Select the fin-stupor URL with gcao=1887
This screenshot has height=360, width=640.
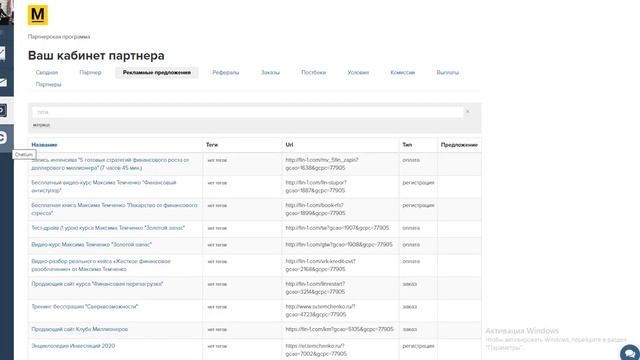(316, 187)
